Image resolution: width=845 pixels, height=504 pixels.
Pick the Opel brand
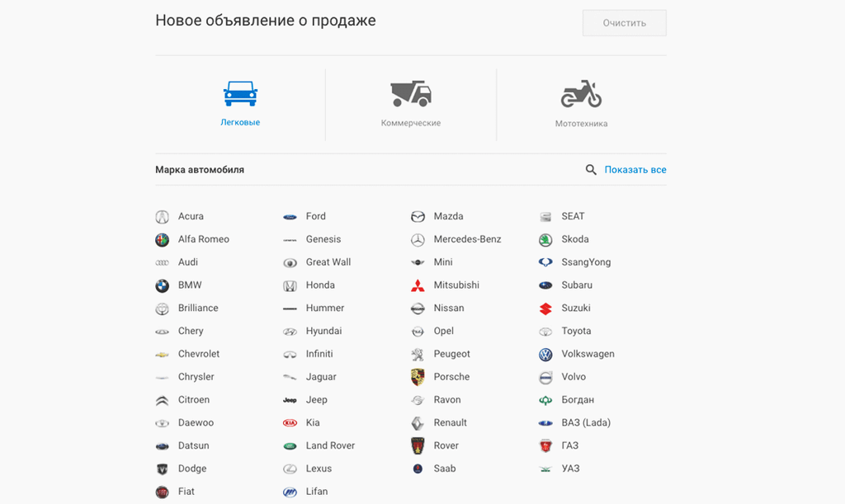point(443,331)
